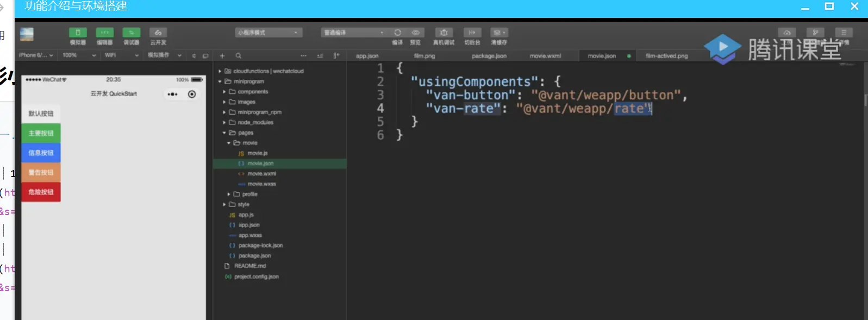
Task: Open the 100% zoom dropdown
Action: coord(79,55)
